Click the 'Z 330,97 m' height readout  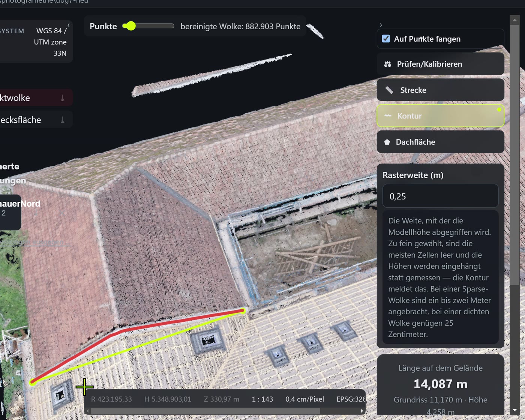point(222,399)
